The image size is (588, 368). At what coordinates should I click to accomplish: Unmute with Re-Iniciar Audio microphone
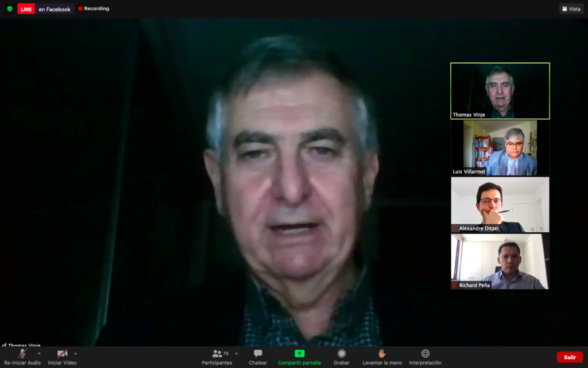click(22, 354)
